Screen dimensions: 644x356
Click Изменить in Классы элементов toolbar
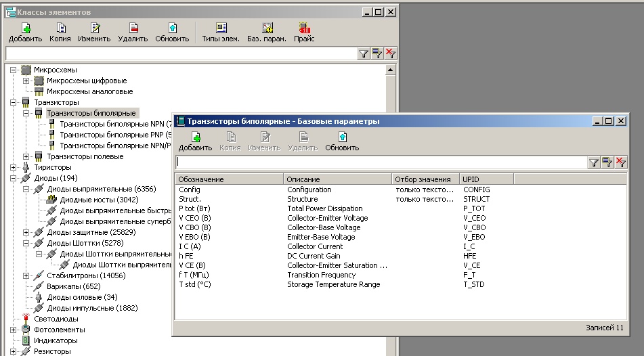pos(94,32)
